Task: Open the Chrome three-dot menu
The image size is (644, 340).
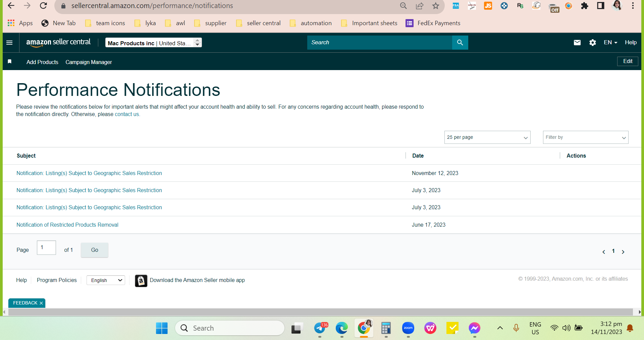Action: [633, 6]
